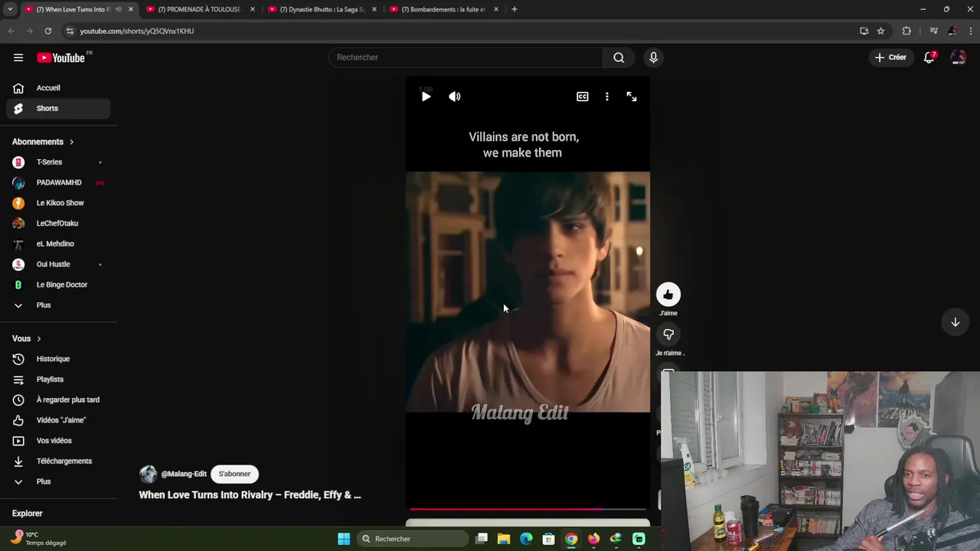Open Microsoft Edge from taskbar
Screen dimensions: 980x551
pos(526,539)
